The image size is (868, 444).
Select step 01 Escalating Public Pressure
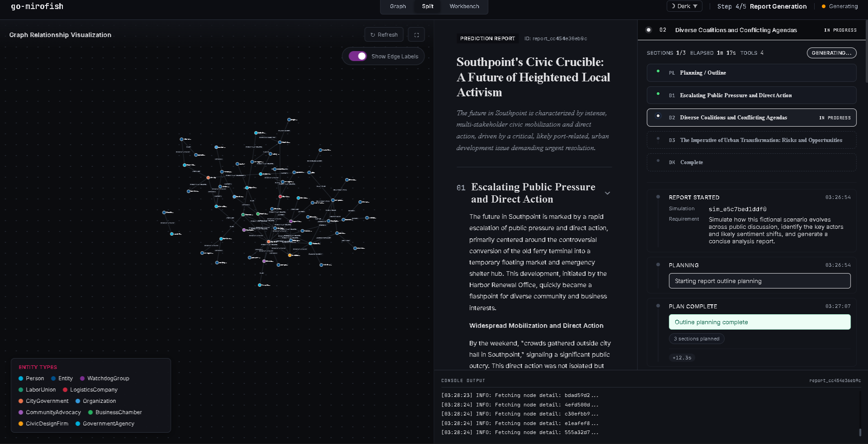click(x=751, y=95)
